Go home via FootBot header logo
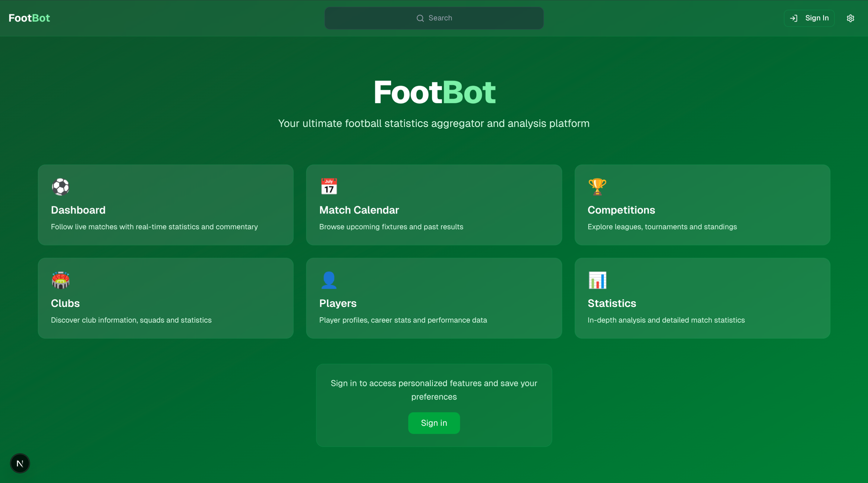This screenshot has width=868, height=483. coord(29,18)
